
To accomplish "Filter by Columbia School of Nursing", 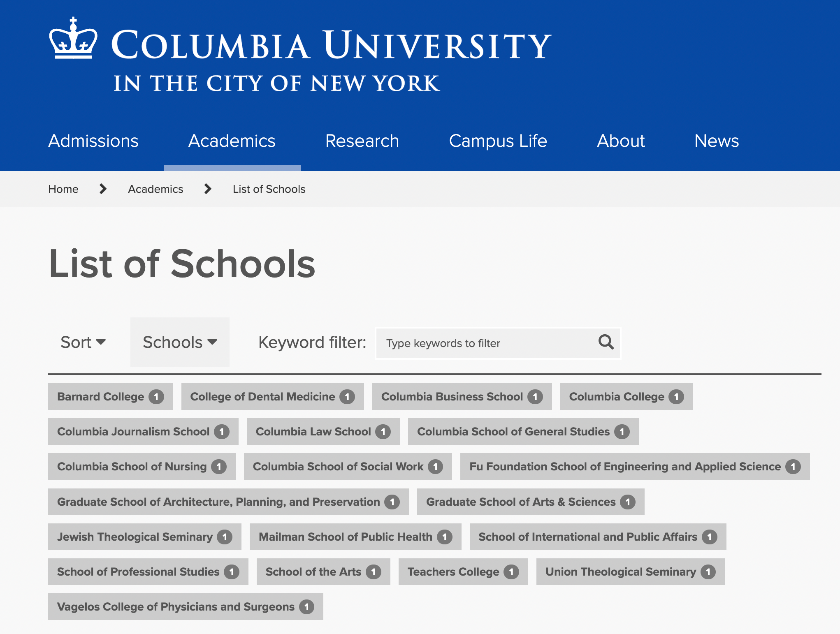I will click(142, 467).
